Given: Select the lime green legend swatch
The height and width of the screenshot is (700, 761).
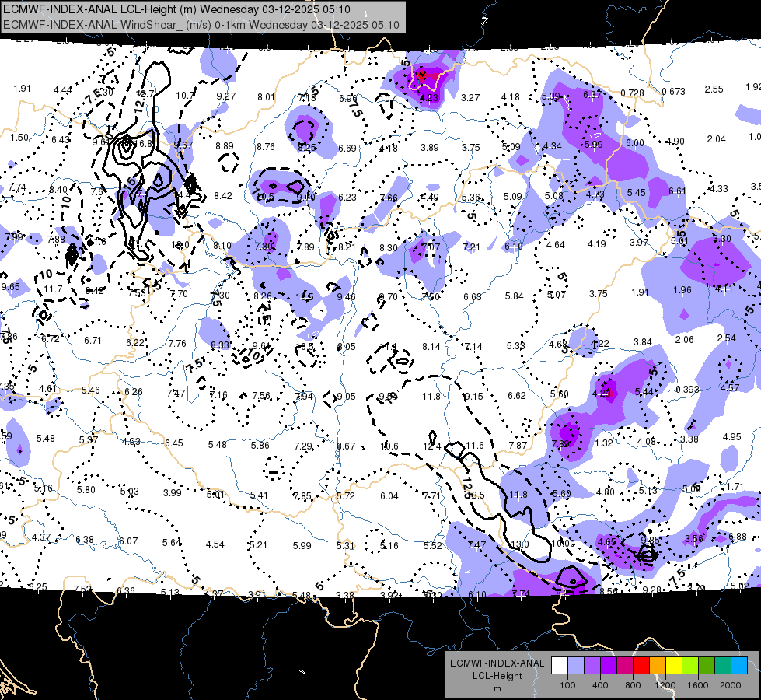Looking at the screenshot, I should pos(690,666).
